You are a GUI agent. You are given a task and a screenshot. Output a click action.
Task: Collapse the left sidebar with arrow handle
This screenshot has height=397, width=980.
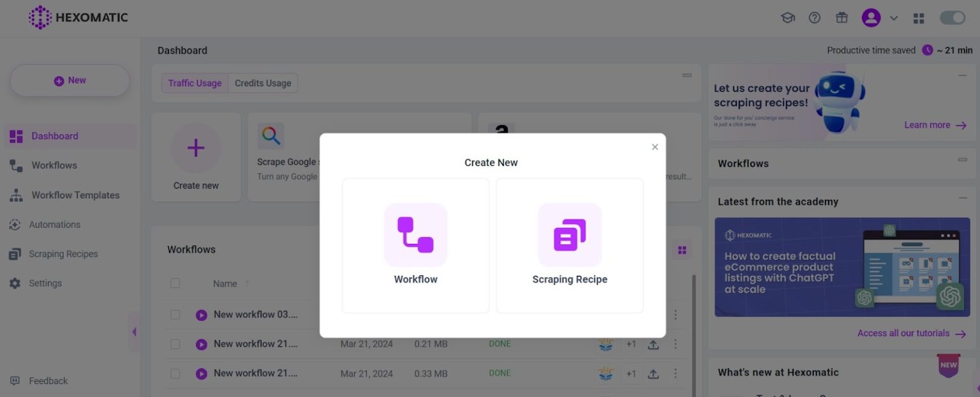[134, 332]
